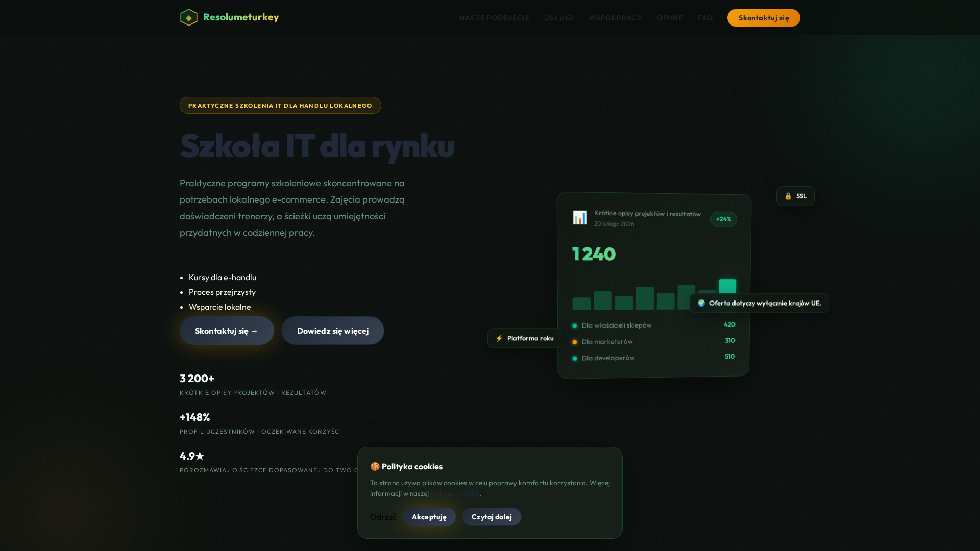Click the 510 value for developers
Image resolution: width=980 pixels, height=551 pixels.
[730, 356]
